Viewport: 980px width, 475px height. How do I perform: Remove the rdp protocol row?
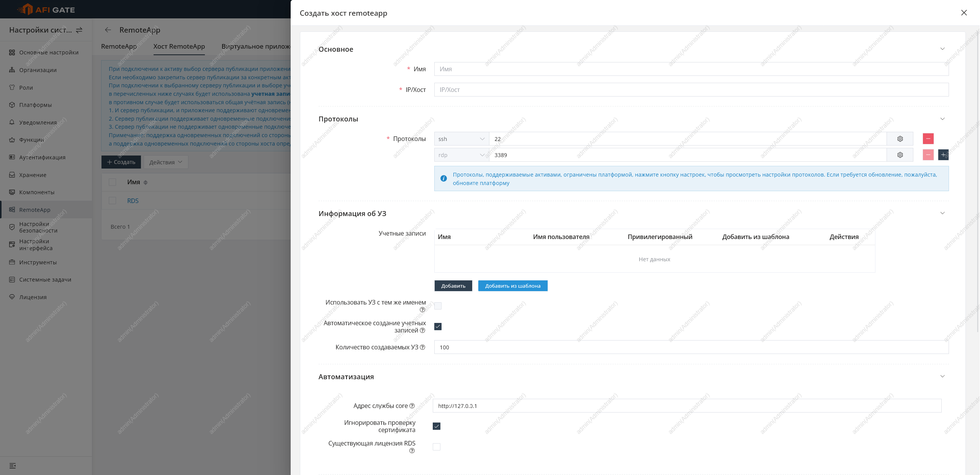click(x=928, y=155)
